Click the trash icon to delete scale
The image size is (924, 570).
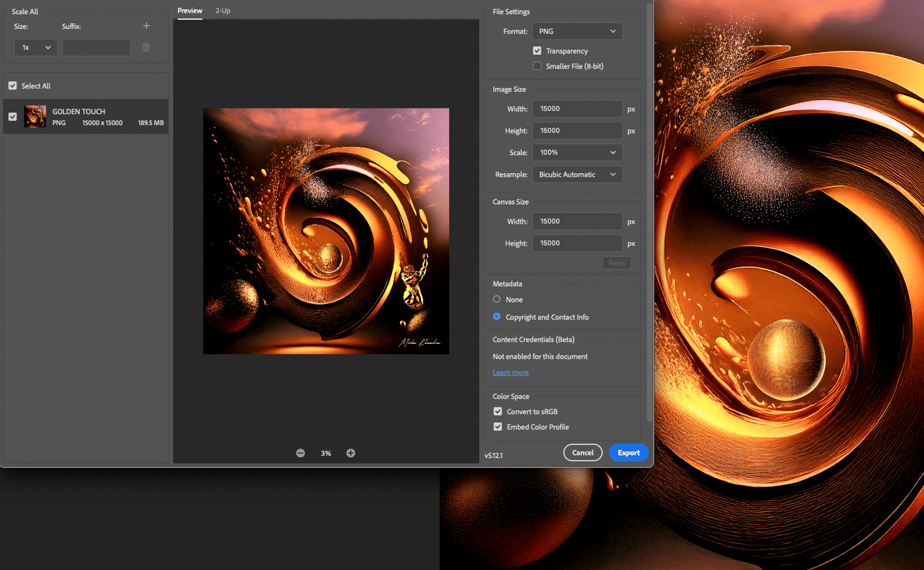[146, 47]
